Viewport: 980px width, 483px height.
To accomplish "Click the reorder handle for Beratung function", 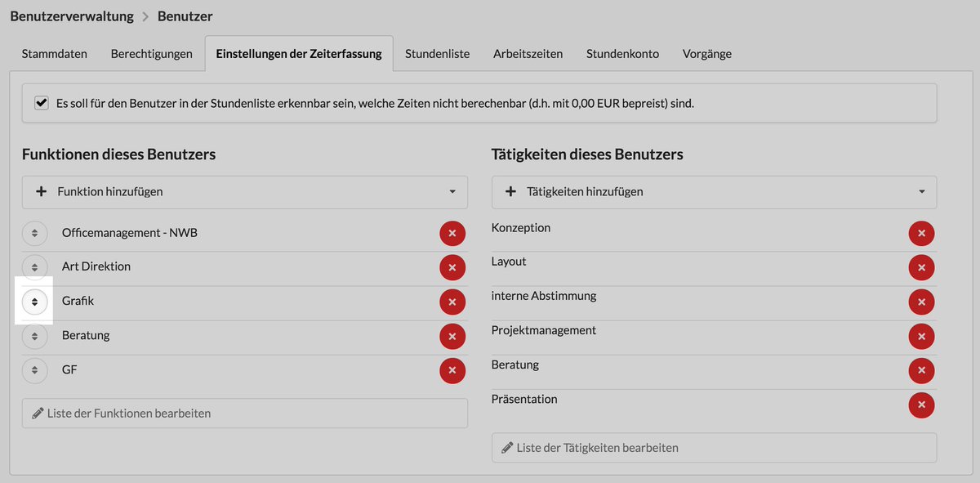I will (x=34, y=336).
